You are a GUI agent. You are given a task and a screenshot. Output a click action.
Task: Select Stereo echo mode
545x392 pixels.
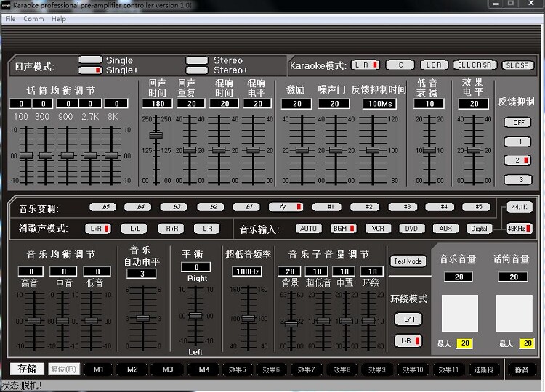click(197, 60)
